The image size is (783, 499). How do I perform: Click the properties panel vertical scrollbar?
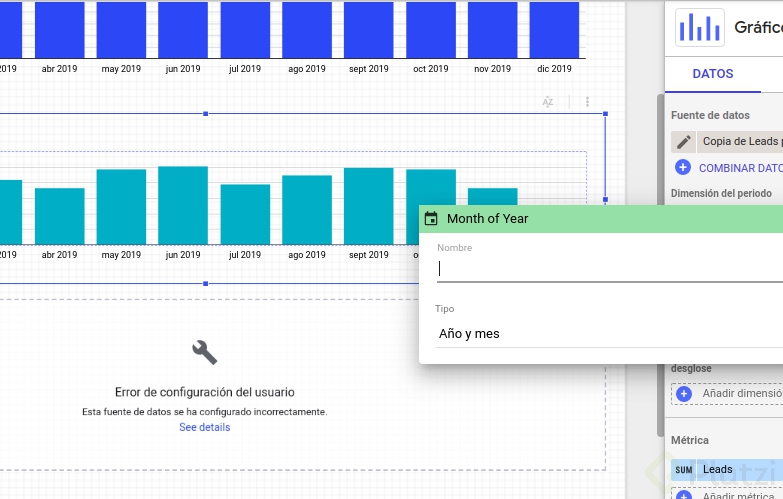660,265
